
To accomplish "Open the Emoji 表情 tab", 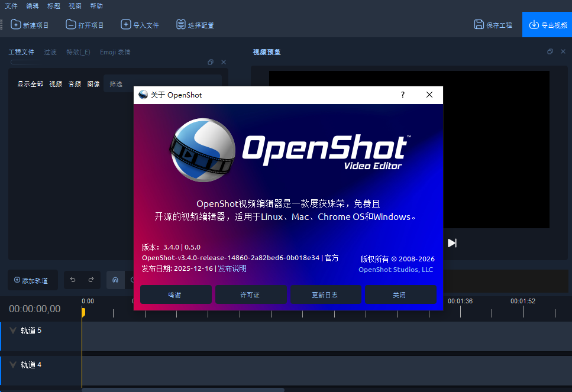I will 115,52.
